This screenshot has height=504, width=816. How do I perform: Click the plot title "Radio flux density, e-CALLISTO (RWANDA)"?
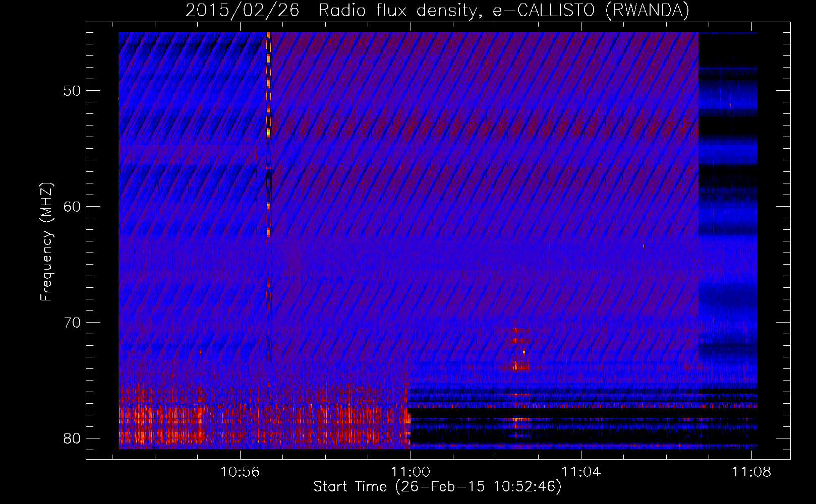(x=504, y=11)
